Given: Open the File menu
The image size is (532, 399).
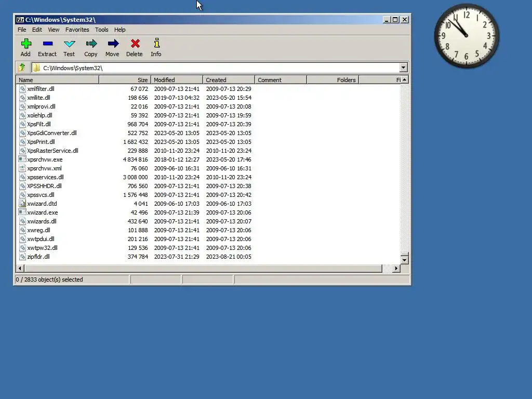Looking at the screenshot, I should coord(22,30).
